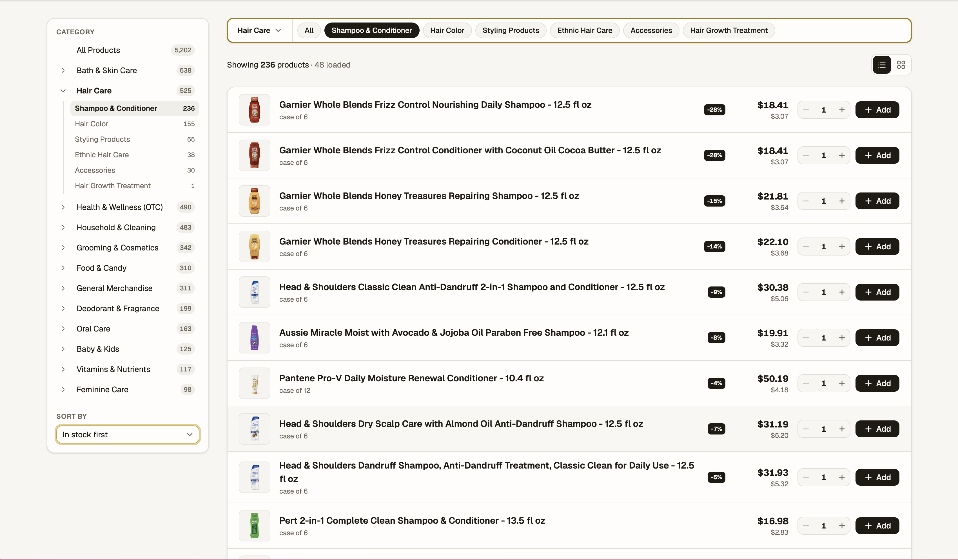Open the Hair Care category dropdown
958x560 pixels.
coord(260,30)
